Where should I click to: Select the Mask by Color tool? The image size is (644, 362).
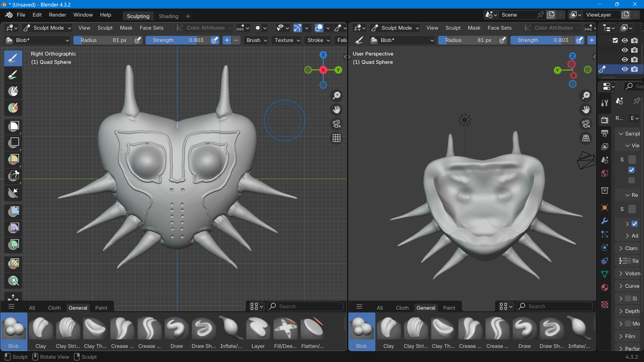click(13, 280)
